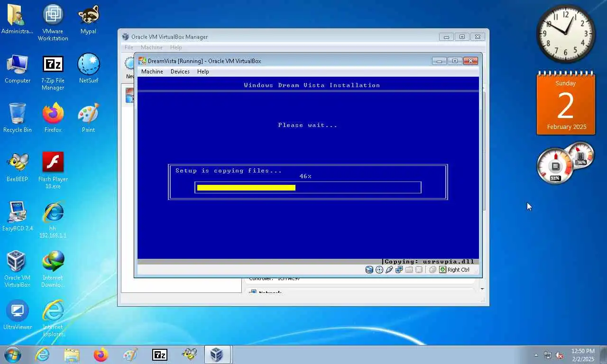Click the calendar gadget showing Sunday 2
607x364 pixels.
(566, 103)
